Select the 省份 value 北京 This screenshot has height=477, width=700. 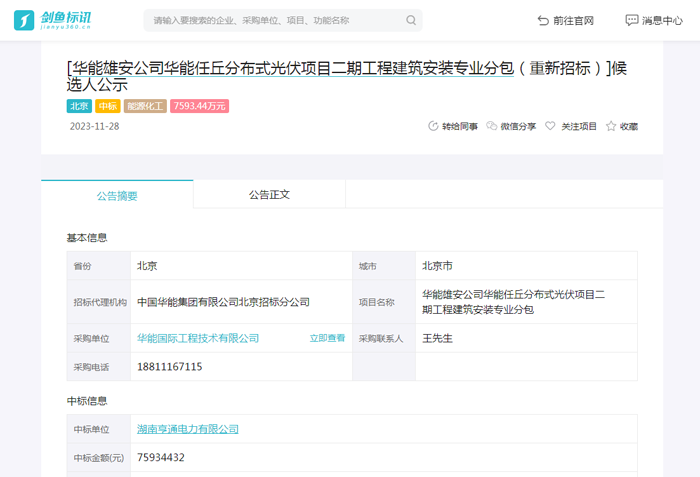point(147,266)
